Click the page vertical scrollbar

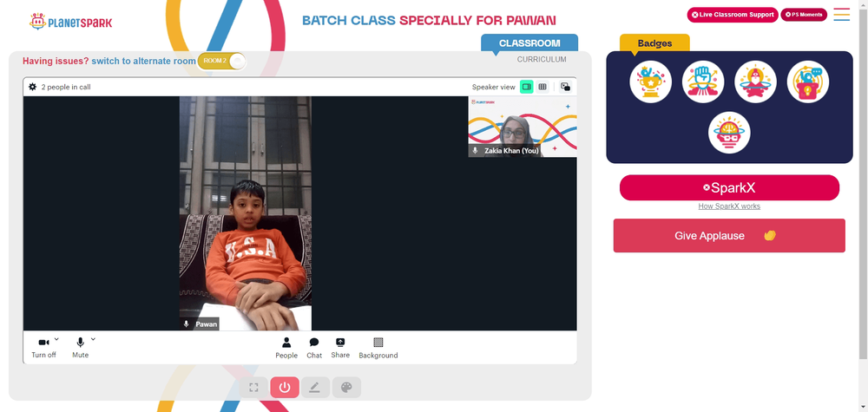863,182
